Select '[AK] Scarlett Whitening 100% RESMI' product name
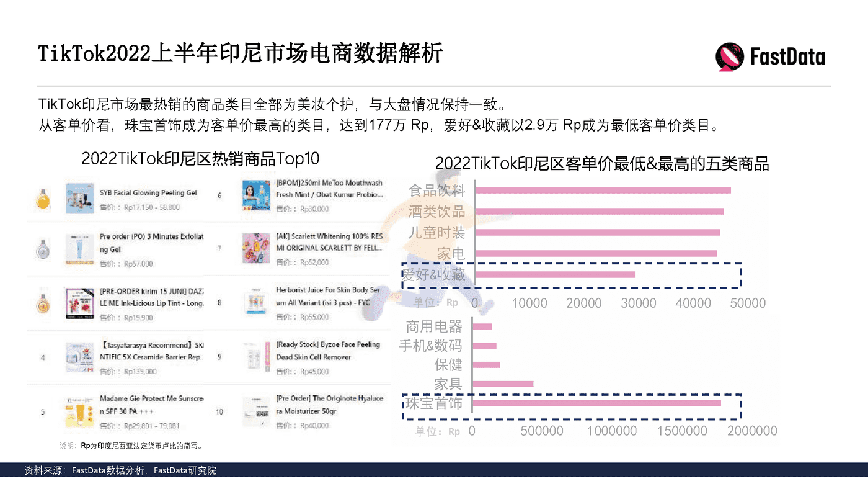 pos(329,242)
